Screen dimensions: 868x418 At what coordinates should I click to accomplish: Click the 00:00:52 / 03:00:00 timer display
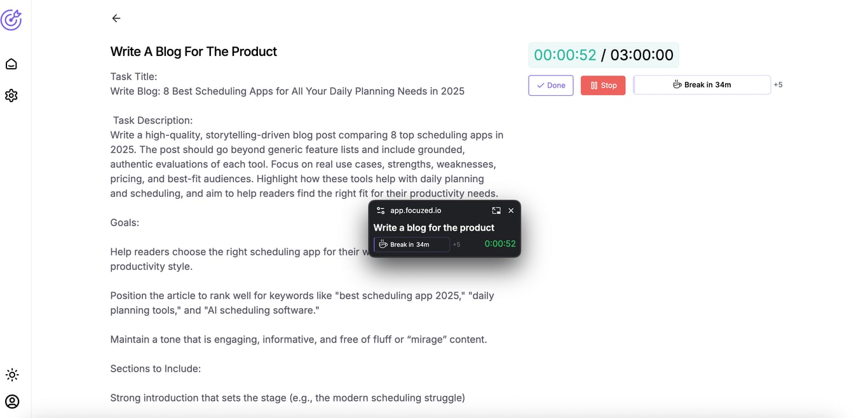(603, 55)
